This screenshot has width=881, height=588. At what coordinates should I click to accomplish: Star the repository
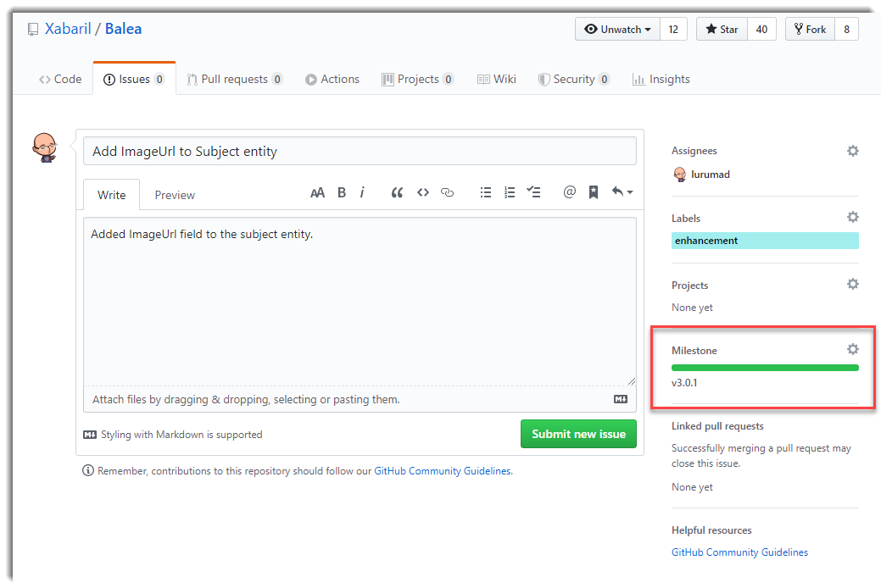coord(722,29)
